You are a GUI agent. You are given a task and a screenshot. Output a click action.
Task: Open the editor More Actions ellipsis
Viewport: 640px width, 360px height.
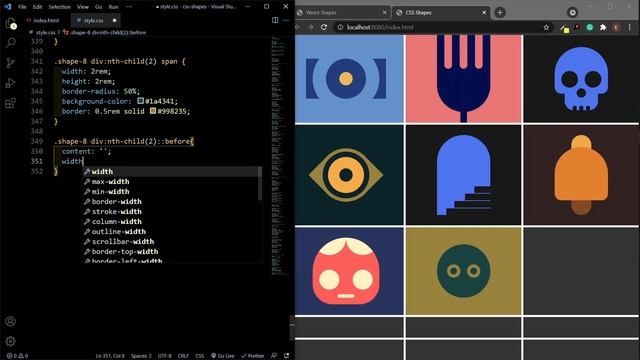coord(286,20)
